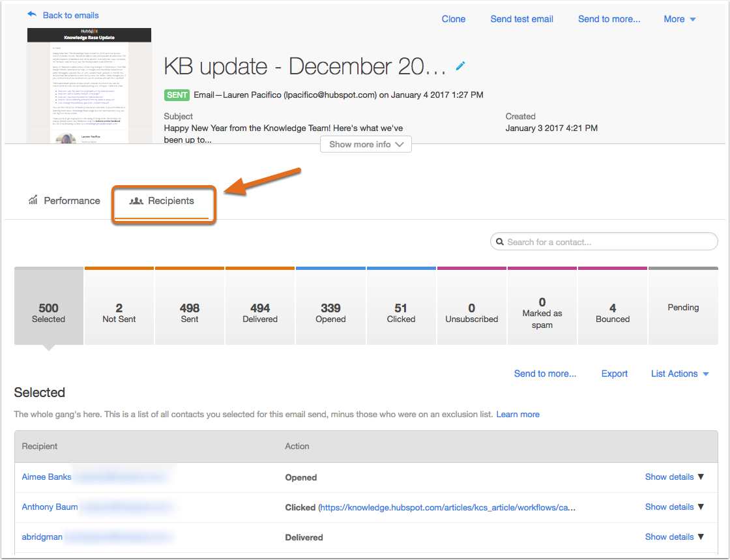This screenshot has height=560, width=730.
Task: Click the Clone link
Action: tap(454, 19)
